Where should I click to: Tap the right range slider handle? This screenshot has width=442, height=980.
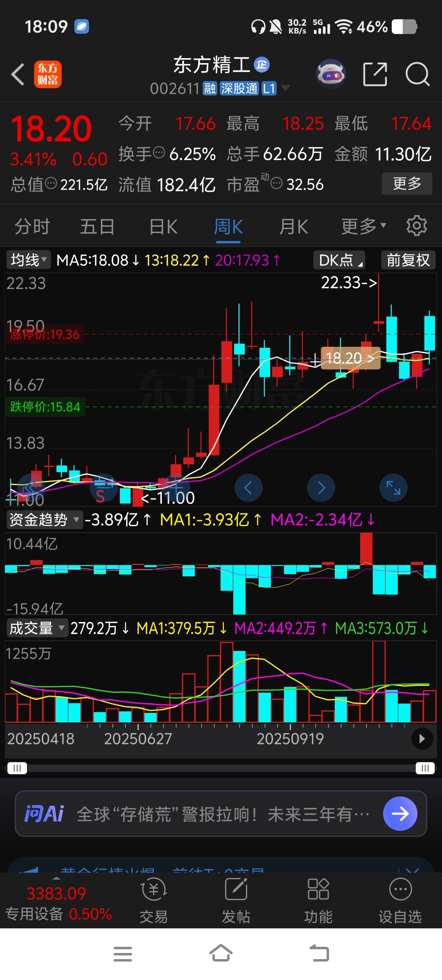[425, 768]
